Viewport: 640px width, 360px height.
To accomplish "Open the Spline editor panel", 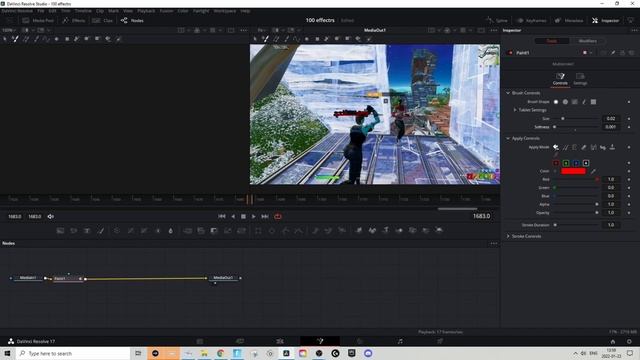I will pyautogui.click(x=497, y=20).
